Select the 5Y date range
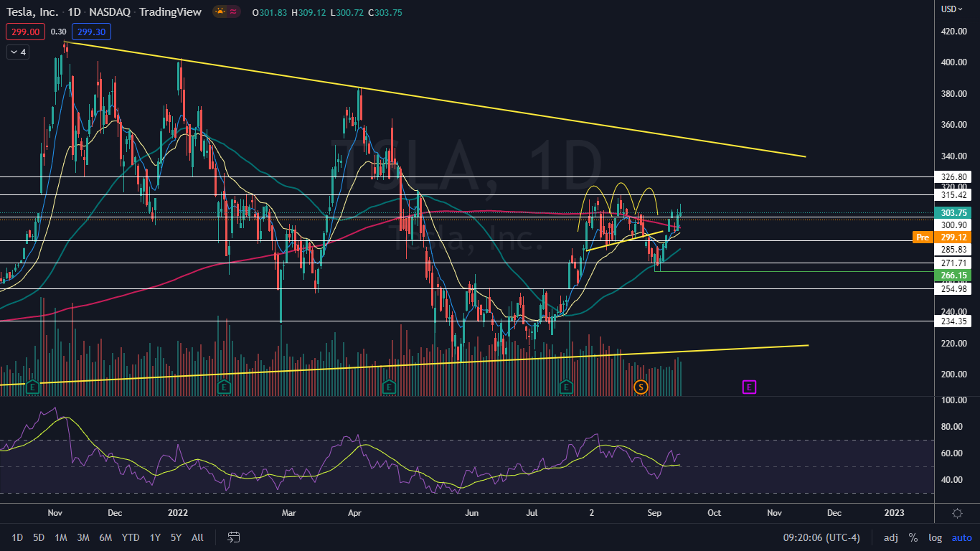The width and height of the screenshot is (980, 551). coord(176,537)
